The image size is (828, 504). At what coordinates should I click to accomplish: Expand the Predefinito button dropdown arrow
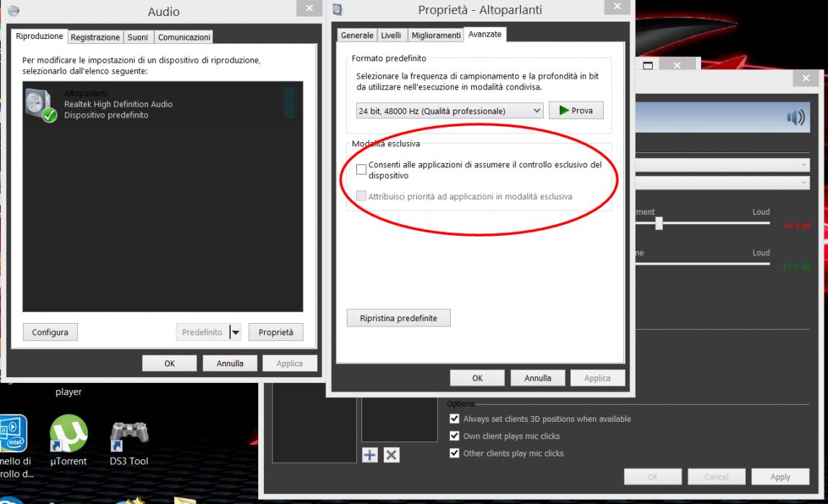pos(234,332)
